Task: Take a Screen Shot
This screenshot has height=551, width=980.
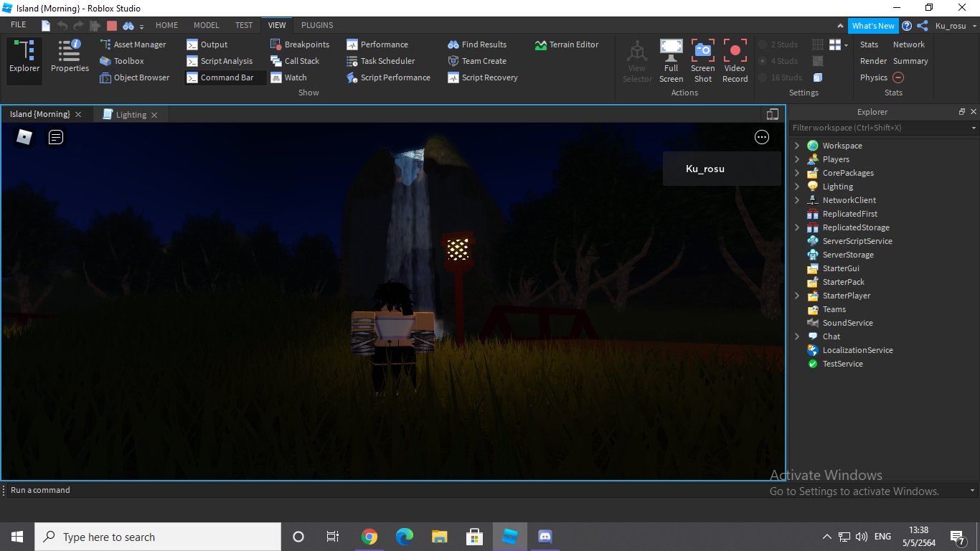Action: (703, 61)
